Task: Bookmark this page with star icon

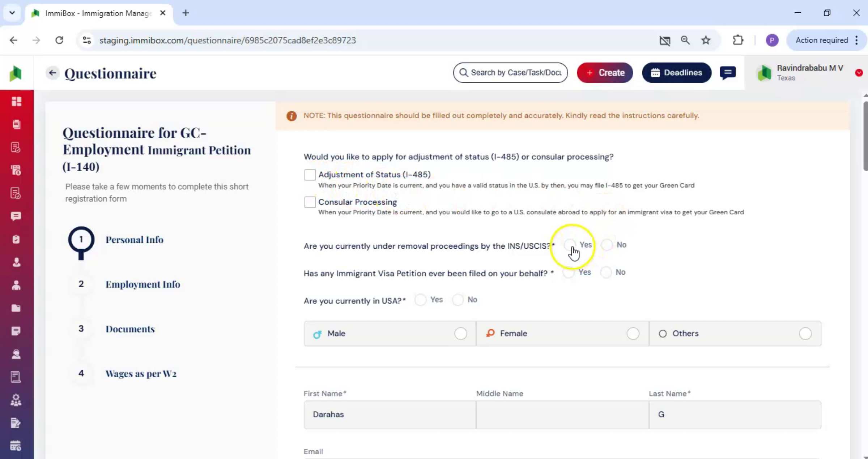Action: (x=706, y=40)
